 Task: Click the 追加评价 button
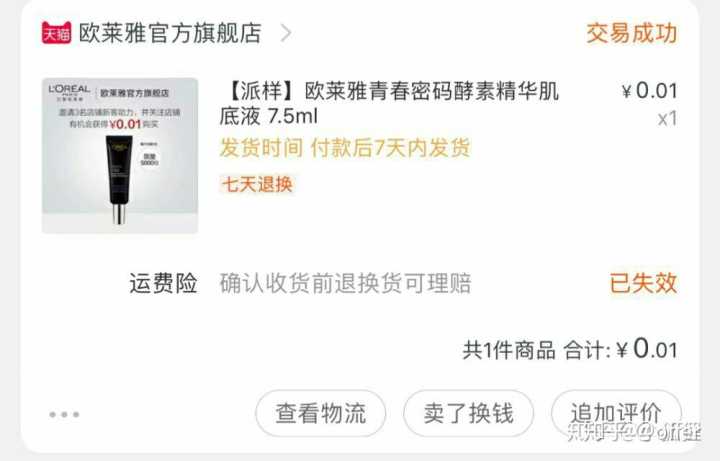coord(616,413)
